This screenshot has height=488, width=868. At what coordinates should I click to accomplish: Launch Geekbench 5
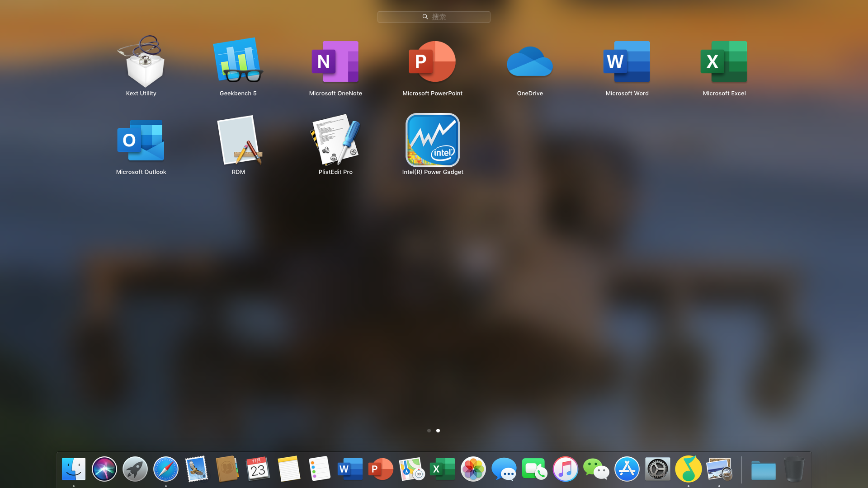[238, 62]
